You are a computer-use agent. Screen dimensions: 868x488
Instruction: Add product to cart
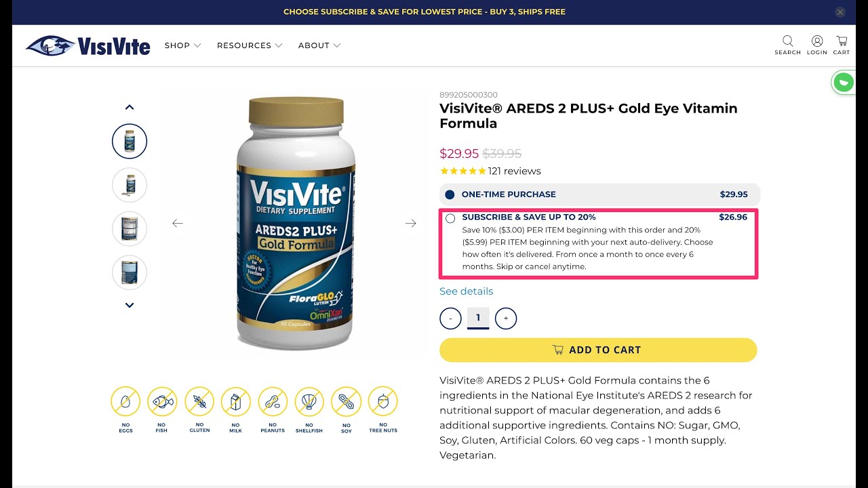(598, 350)
